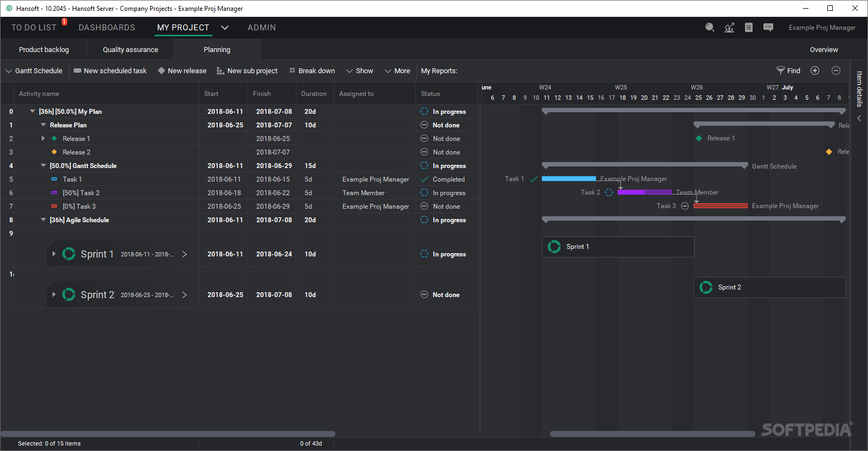Click the To Do List notification badge
This screenshot has height=451, width=868.
(64, 22)
